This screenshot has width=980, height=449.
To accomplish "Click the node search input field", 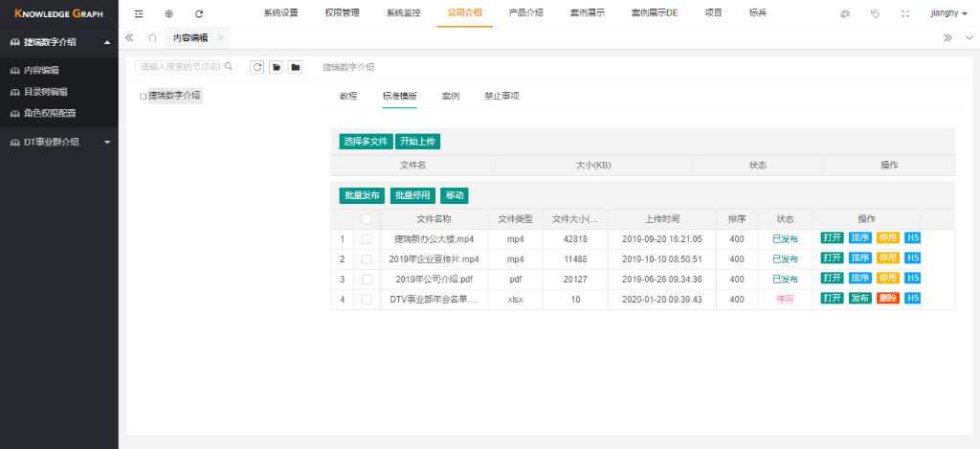I will [181, 67].
